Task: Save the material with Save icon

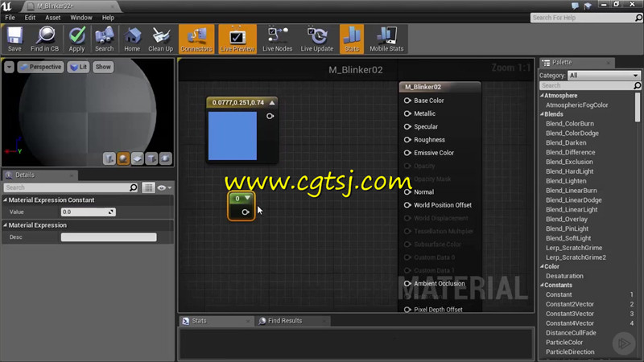Action: click(x=14, y=39)
